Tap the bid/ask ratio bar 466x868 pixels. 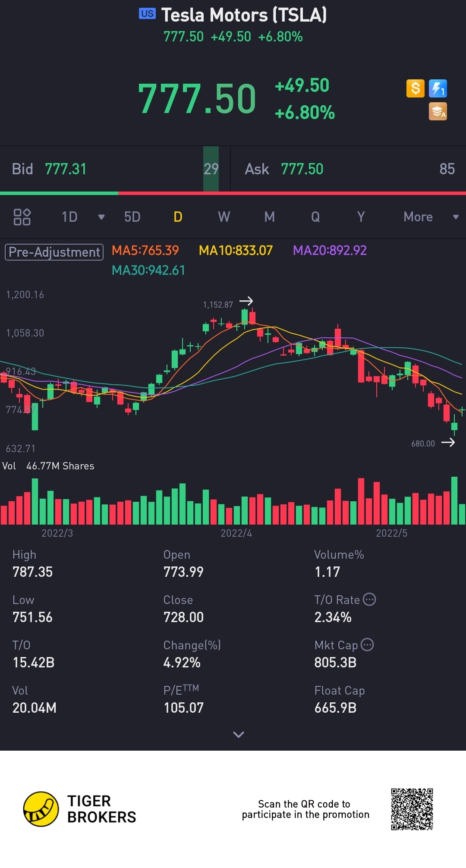(x=233, y=193)
